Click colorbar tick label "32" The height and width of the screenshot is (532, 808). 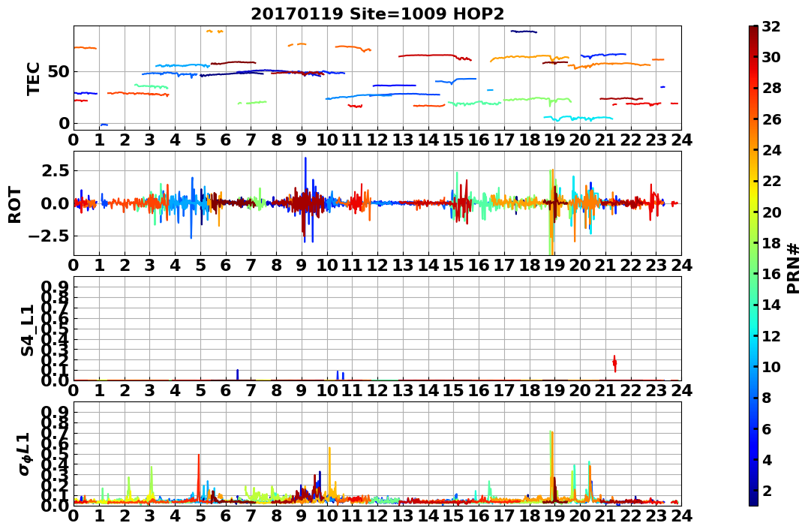771,26
